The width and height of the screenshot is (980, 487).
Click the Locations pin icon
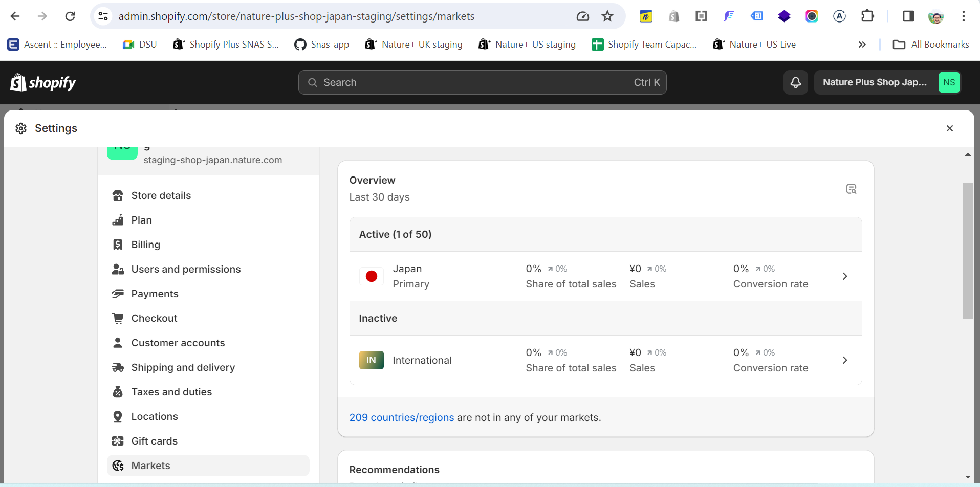coord(118,416)
